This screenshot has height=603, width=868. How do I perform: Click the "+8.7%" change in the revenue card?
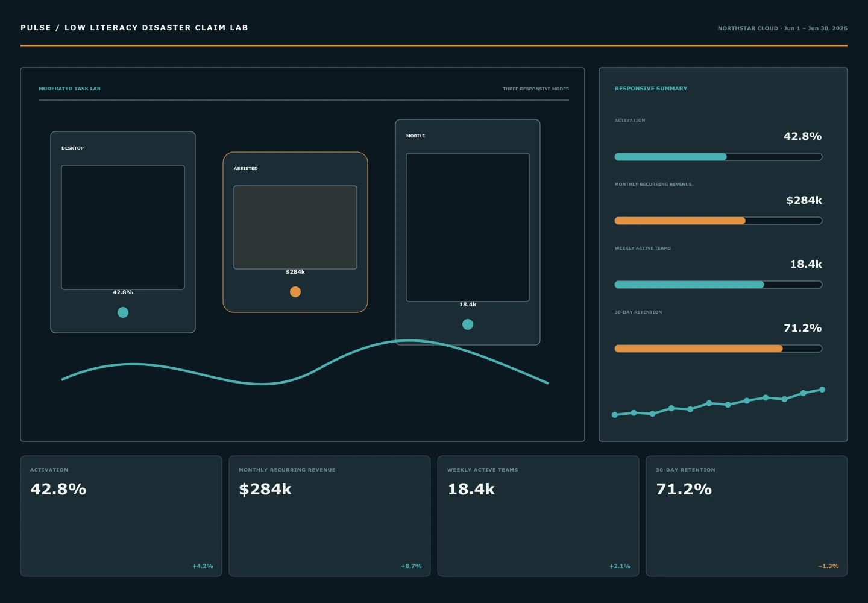click(x=411, y=566)
